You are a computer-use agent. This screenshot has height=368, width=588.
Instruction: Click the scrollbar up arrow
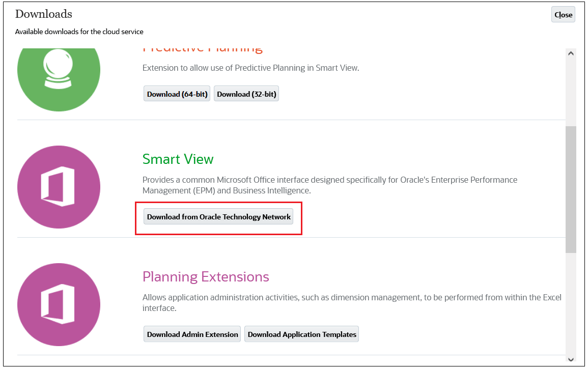571,52
